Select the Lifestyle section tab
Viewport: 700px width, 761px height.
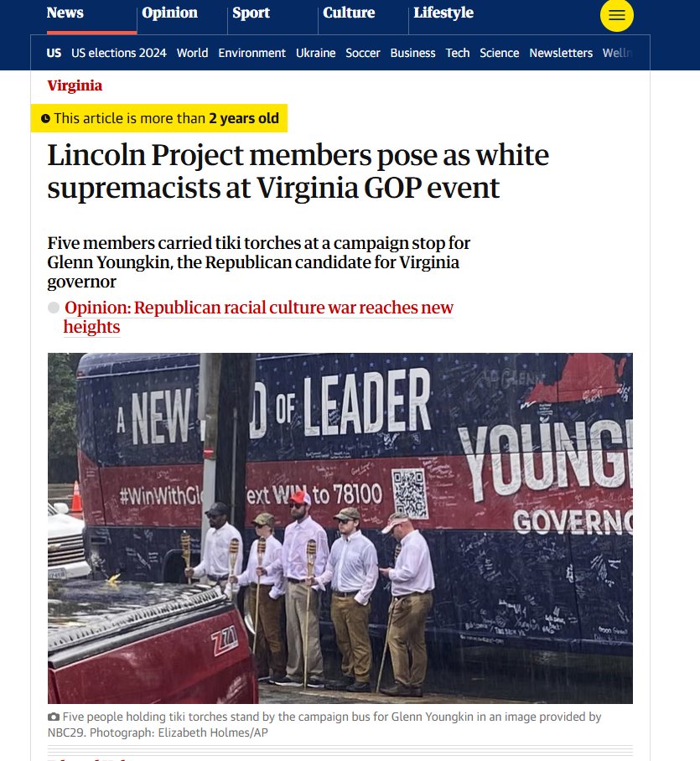coord(443,13)
